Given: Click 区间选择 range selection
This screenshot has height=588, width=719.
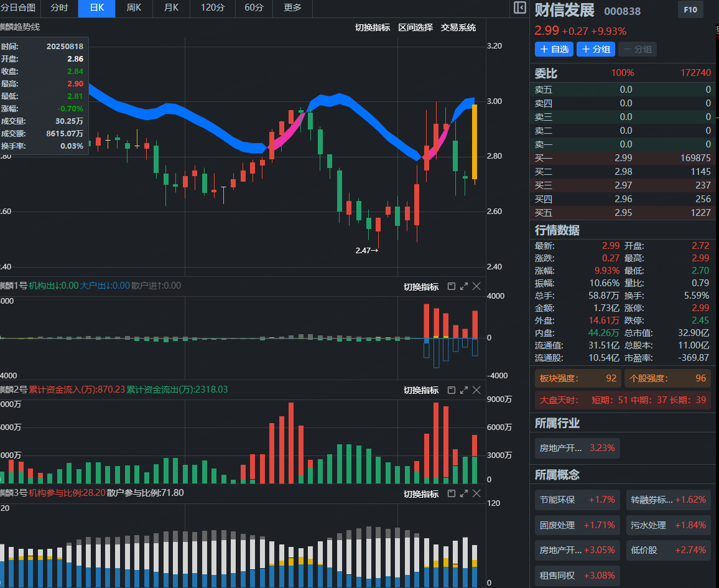Looking at the screenshot, I should (415, 27).
